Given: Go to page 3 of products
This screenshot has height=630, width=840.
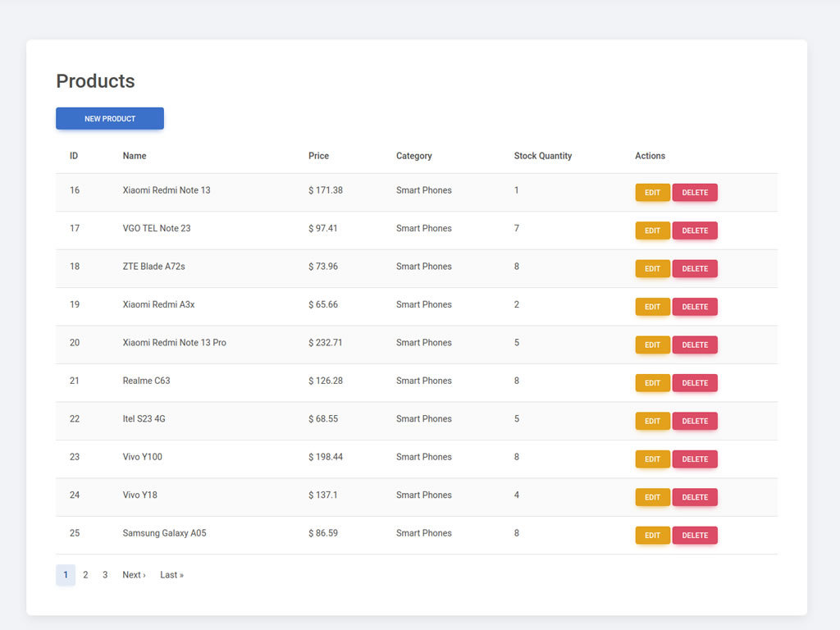Looking at the screenshot, I should [x=105, y=575].
